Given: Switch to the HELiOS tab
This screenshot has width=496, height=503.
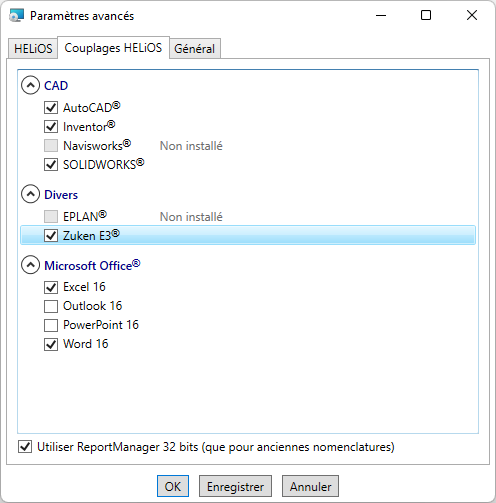Looking at the screenshot, I should point(33,49).
